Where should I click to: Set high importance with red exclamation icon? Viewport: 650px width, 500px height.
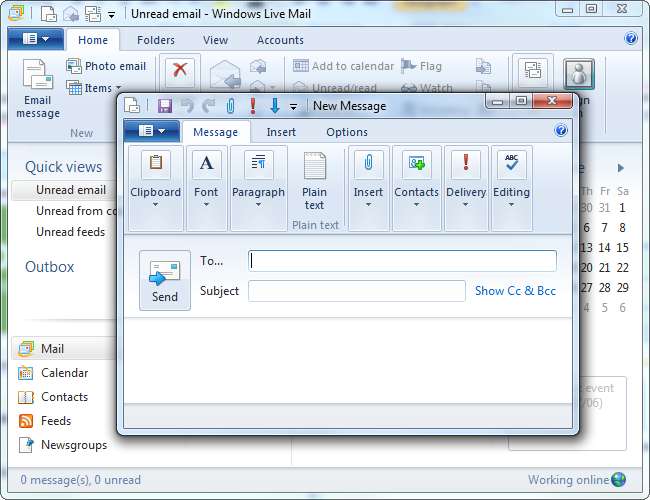[x=252, y=106]
